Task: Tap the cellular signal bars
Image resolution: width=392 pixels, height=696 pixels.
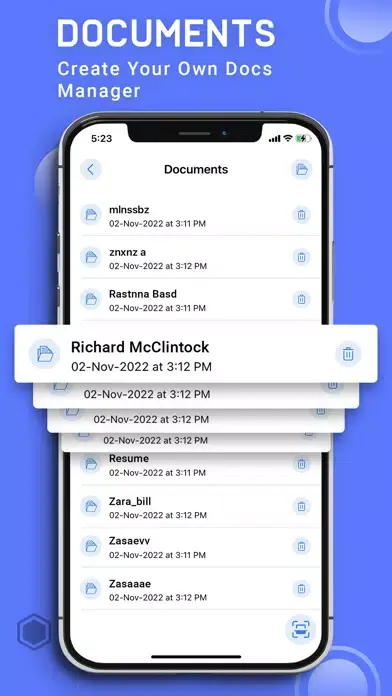Action: tap(274, 139)
